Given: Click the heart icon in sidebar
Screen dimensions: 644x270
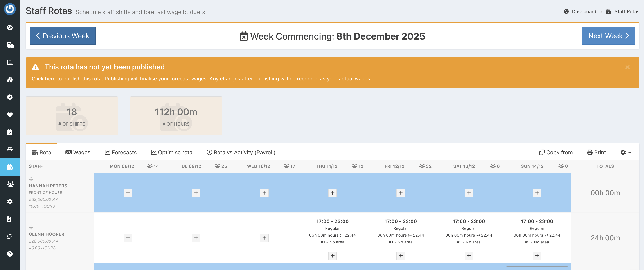Looking at the screenshot, I should (10, 115).
